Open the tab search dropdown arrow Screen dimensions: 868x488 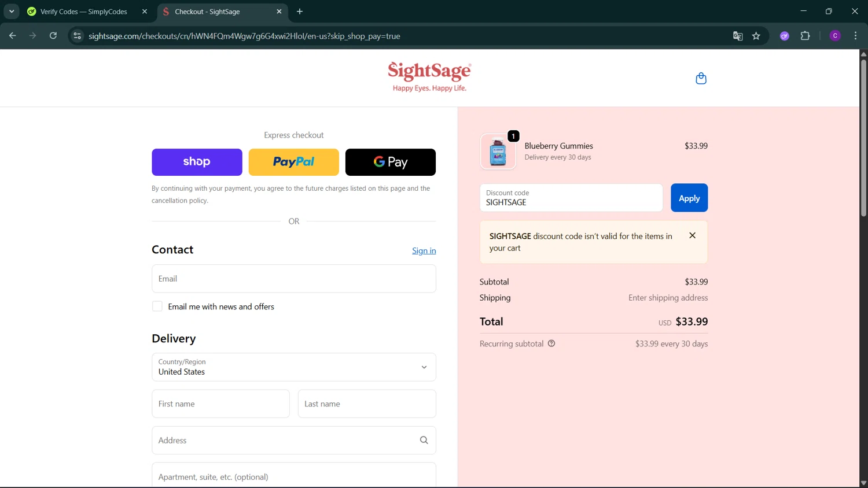coord(12,12)
